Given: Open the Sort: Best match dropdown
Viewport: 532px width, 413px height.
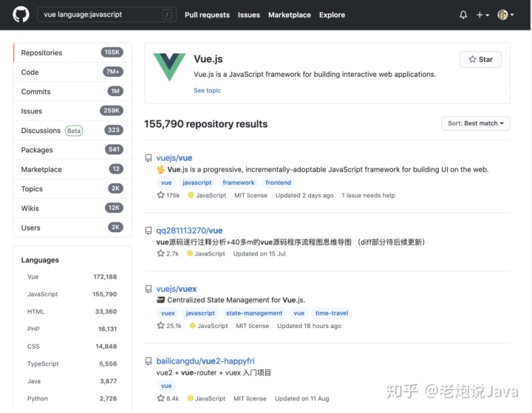Looking at the screenshot, I should coord(476,123).
